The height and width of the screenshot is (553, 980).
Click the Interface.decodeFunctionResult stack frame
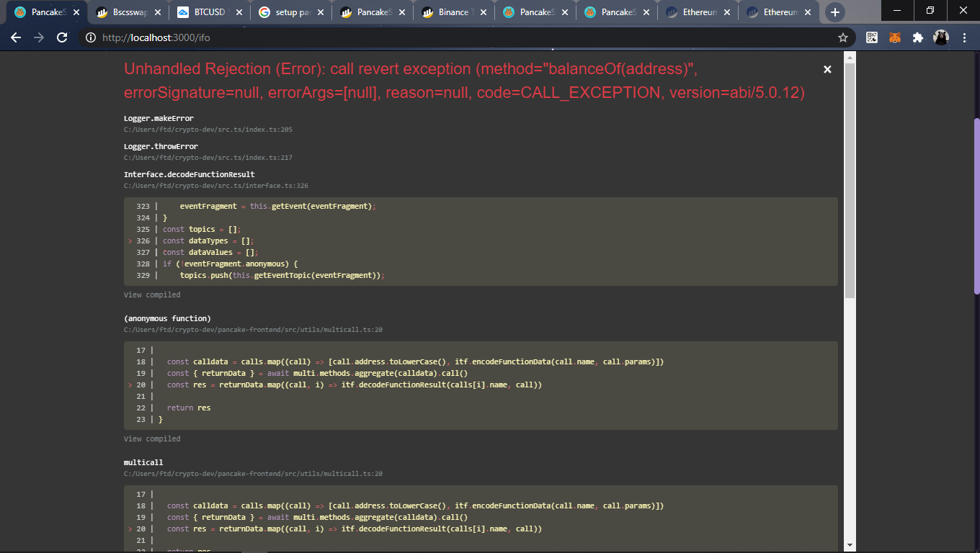coord(189,174)
